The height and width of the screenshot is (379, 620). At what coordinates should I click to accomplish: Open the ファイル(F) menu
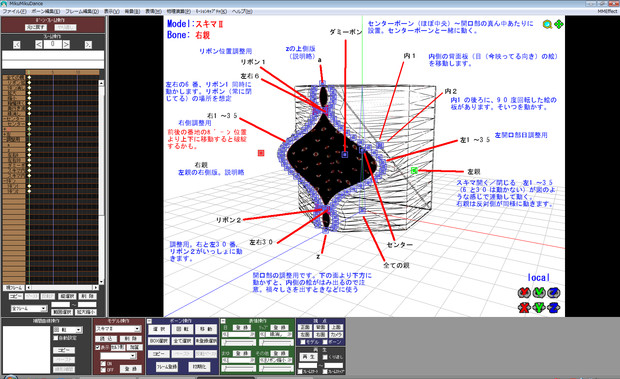(14, 11)
